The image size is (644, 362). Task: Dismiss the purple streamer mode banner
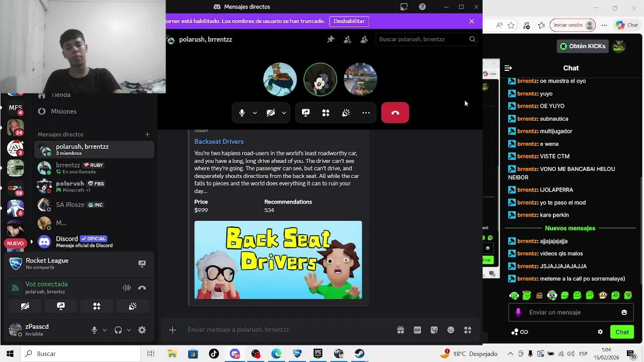click(x=471, y=21)
